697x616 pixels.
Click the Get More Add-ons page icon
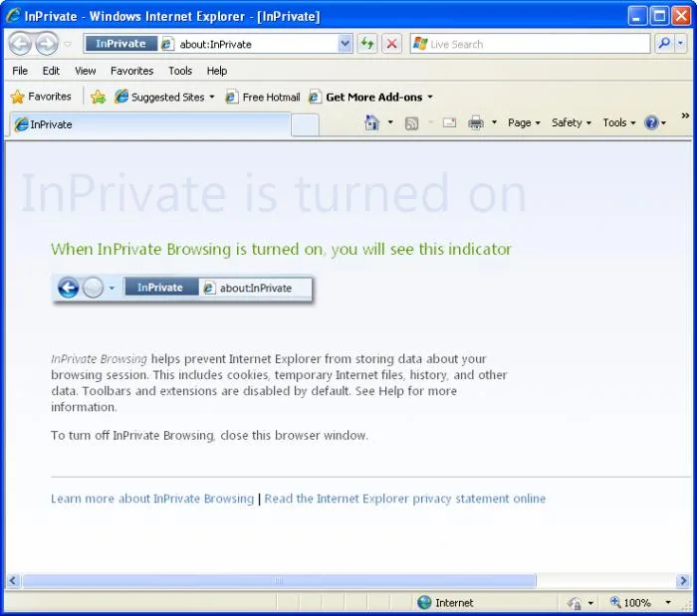click(315, 97)
